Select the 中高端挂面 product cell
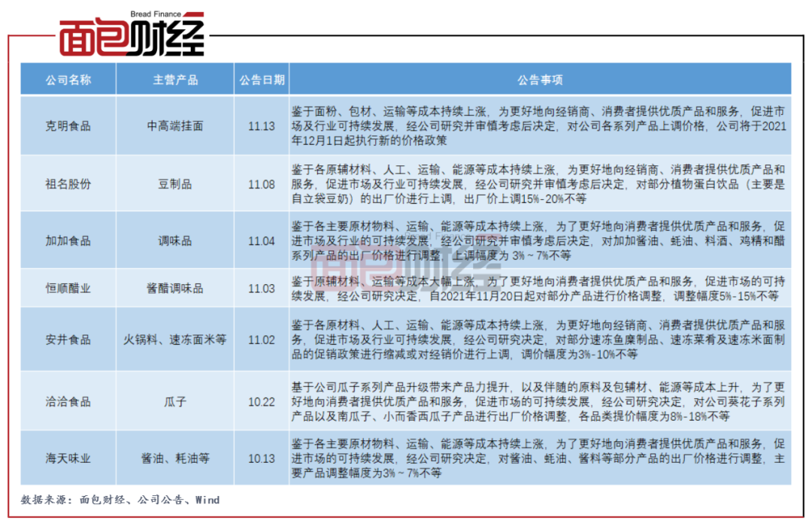The image size is (812, 526). pos(175,125)
